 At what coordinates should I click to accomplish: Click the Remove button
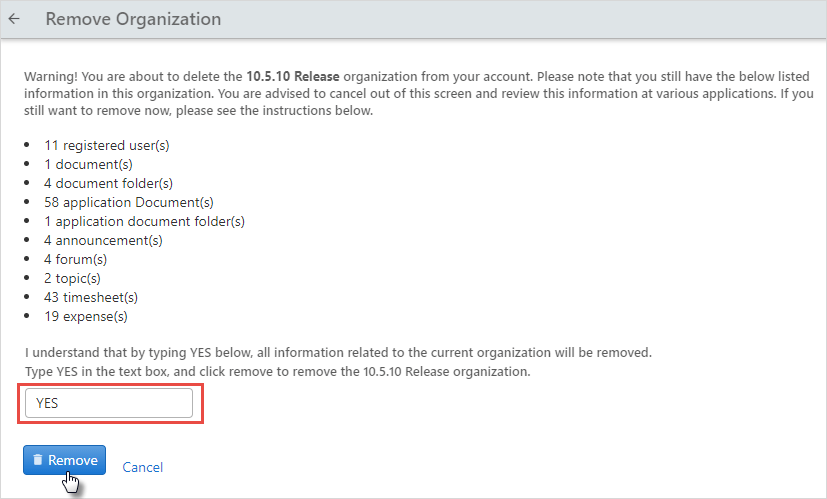pyautogui.click(x=64, y=460)
